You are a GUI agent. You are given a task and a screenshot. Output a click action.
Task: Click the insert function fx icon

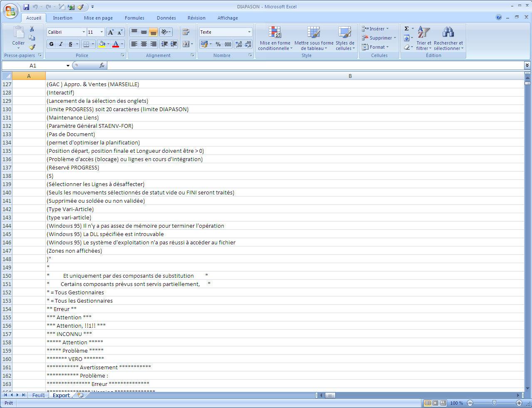click(101, 65)
